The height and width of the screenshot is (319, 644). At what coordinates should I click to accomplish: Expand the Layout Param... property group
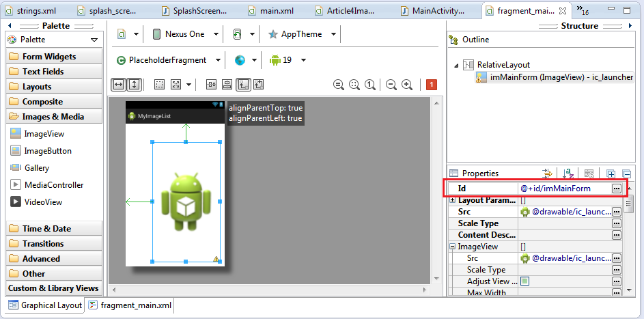click(452, 200)
